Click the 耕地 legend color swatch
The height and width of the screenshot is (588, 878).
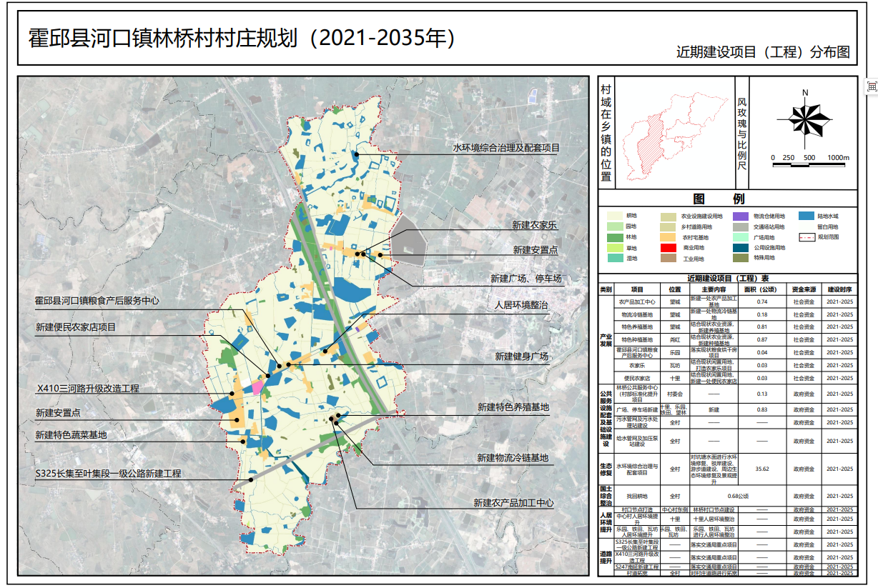(613, 216)
